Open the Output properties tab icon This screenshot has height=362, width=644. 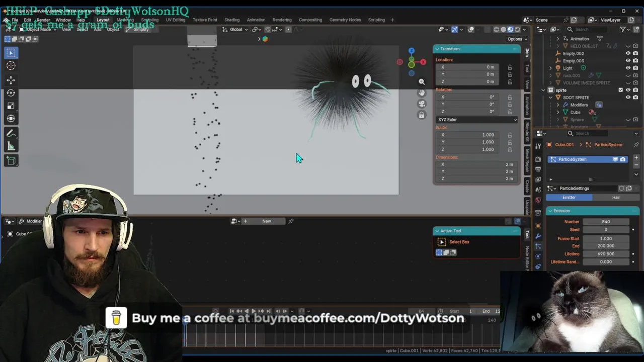(538, 169)
